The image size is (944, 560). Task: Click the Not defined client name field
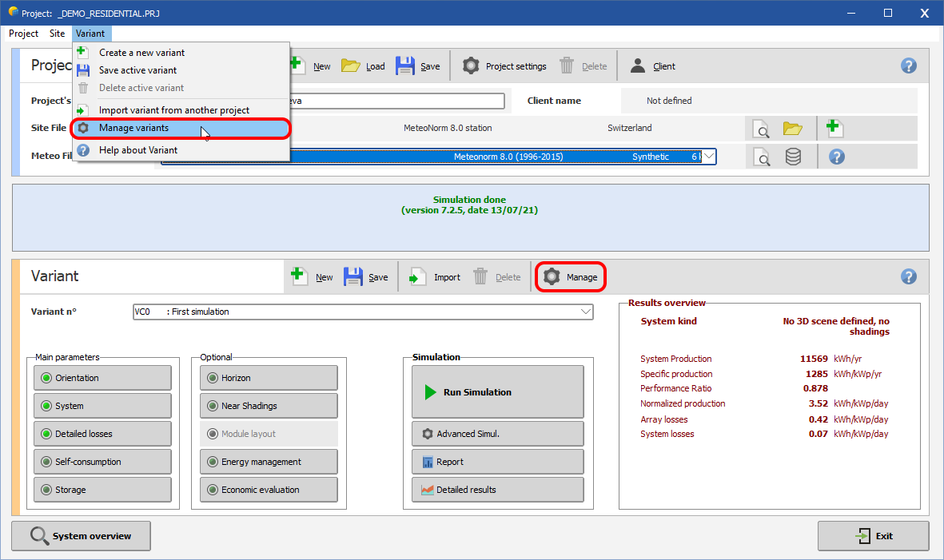[x=769, y=101]
